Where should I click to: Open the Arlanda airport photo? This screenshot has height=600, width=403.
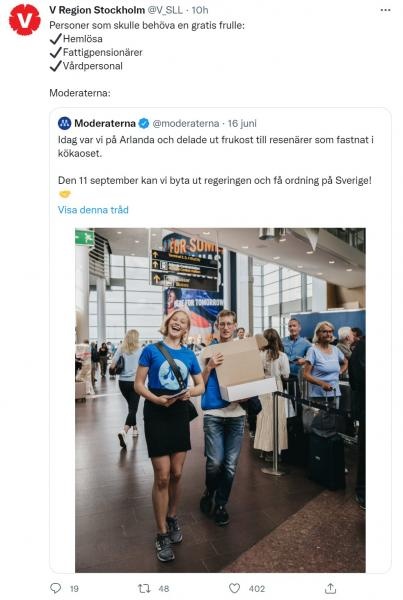(220, 400)
